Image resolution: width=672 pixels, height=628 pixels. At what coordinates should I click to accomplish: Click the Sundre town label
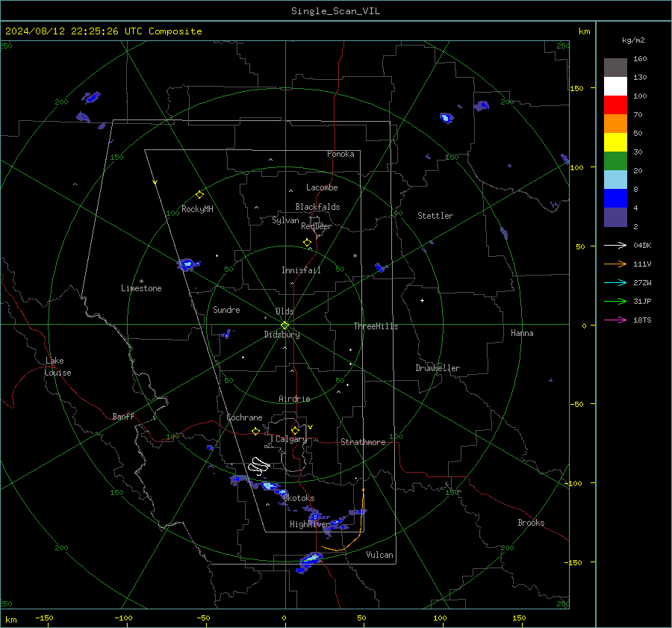227,310
